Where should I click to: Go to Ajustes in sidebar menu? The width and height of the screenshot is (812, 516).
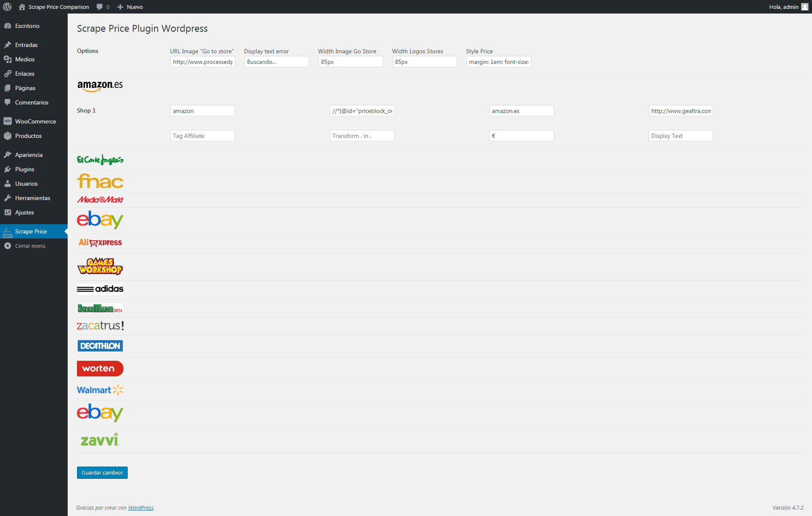(25, 212)
